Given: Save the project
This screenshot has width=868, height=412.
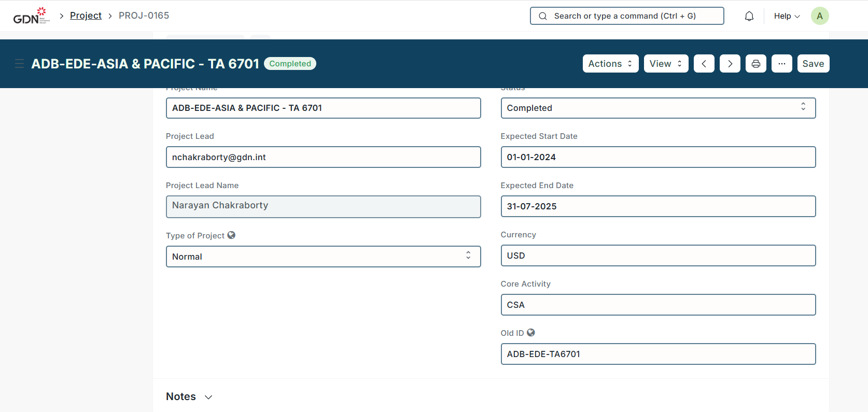Looking at the screenshot, I should [813, 64].
